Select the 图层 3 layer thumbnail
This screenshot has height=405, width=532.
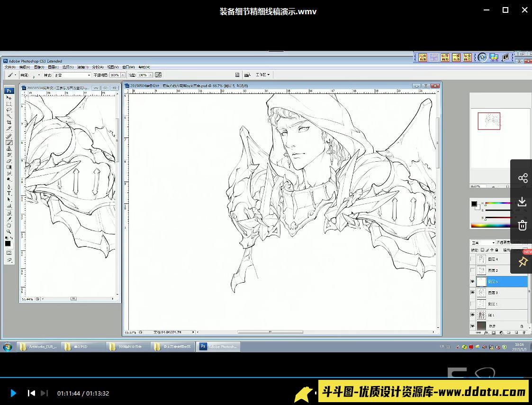[x=481, y=293]
